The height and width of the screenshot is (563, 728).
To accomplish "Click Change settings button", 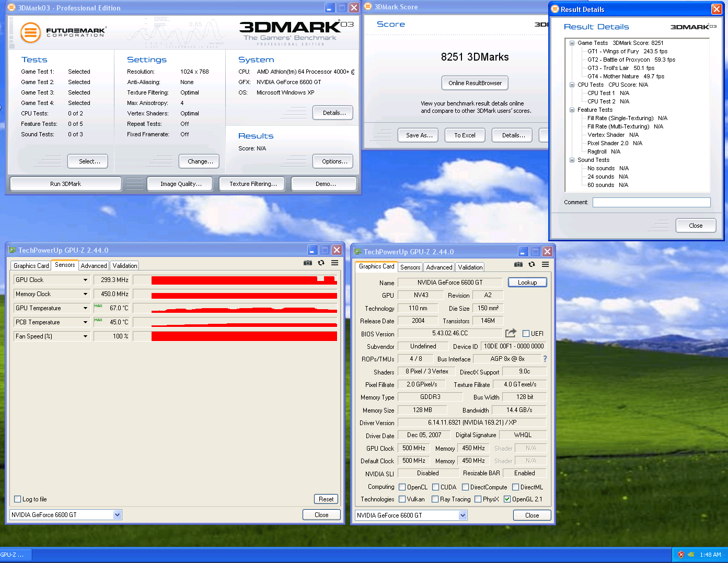I will coord(199,161).
